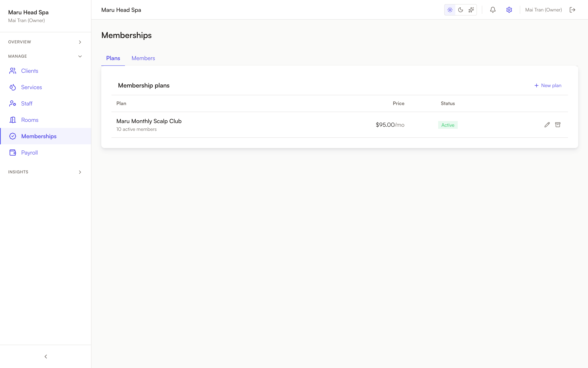Click Mai Tran (Owner) under sidebar title
The width and height of the screenshot is (588, 368).
point(27,20)
